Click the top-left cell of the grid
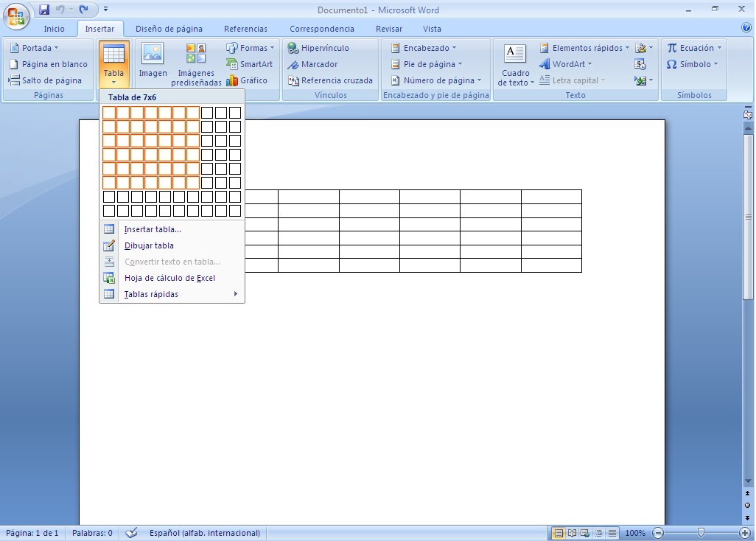The width and height of the screenshot is (756, 541). (x=109, y=113)
